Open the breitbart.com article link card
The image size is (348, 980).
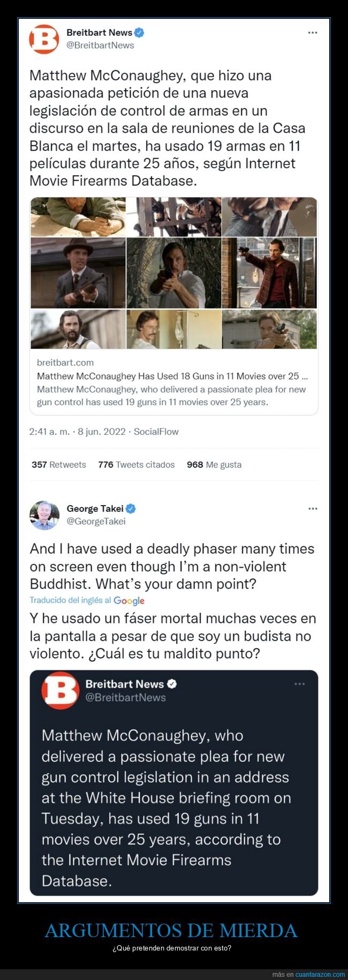pyautogui.click(x=171, y=383)
